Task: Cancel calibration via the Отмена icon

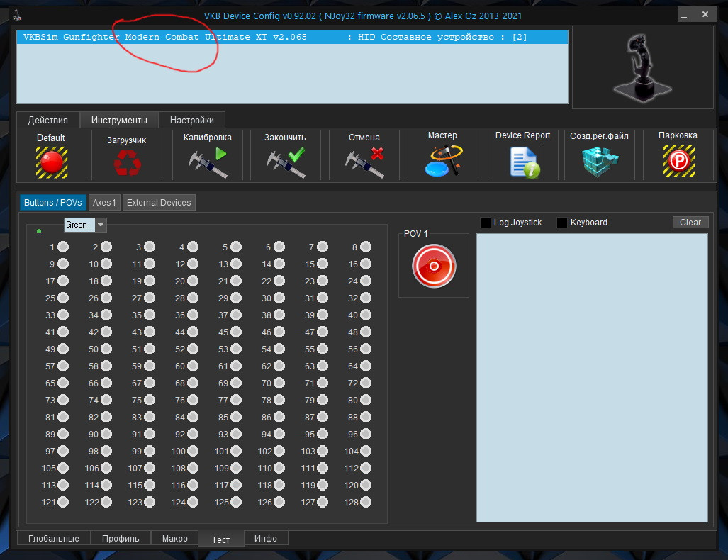Action: [x=364, y=162]
